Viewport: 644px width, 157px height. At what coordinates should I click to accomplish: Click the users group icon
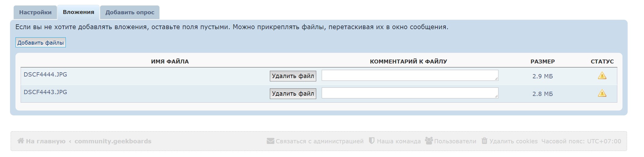coord(429,141)
